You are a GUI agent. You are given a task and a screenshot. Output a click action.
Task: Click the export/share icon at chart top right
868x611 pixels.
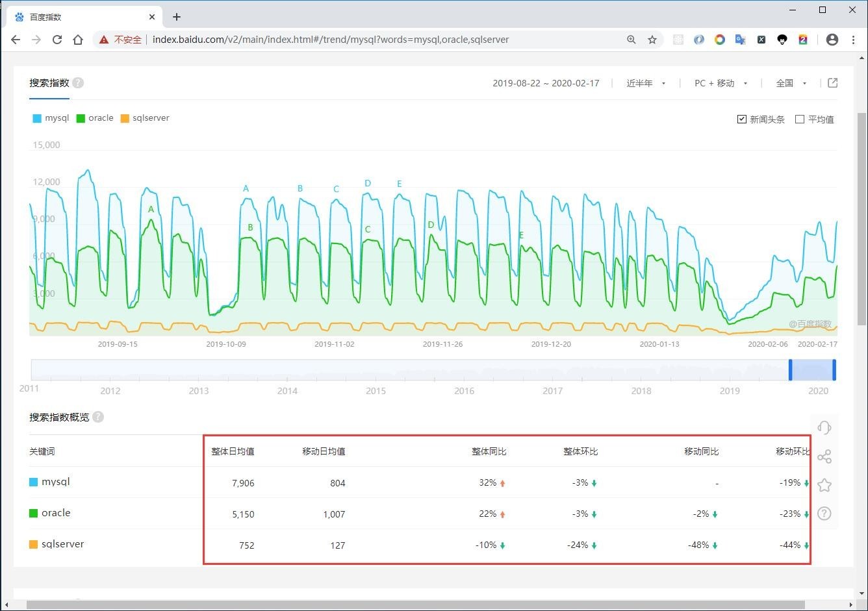tap(833, 83)
